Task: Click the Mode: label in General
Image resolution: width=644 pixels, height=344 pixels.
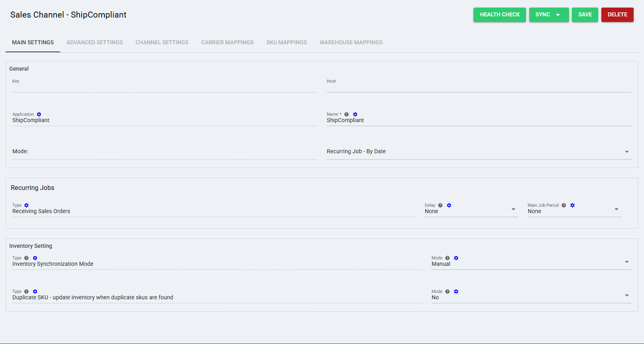Action: 20,152
